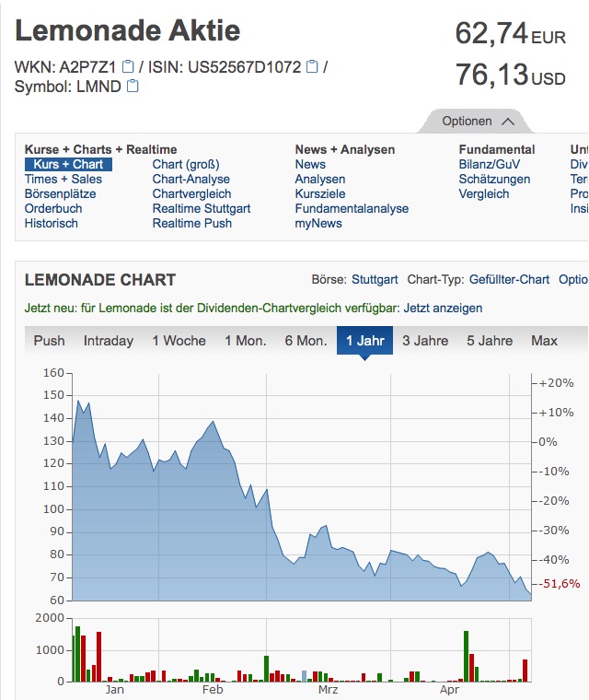Switch chart to the Push tab
589x700 pixels.
click(50, 341)
